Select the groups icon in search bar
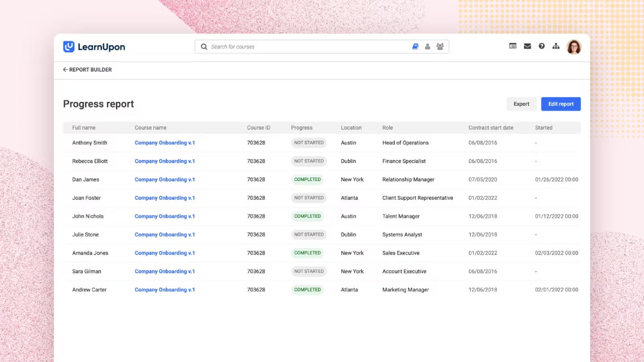The height and width of the screenshot is (362, 644). coord(440,47)
